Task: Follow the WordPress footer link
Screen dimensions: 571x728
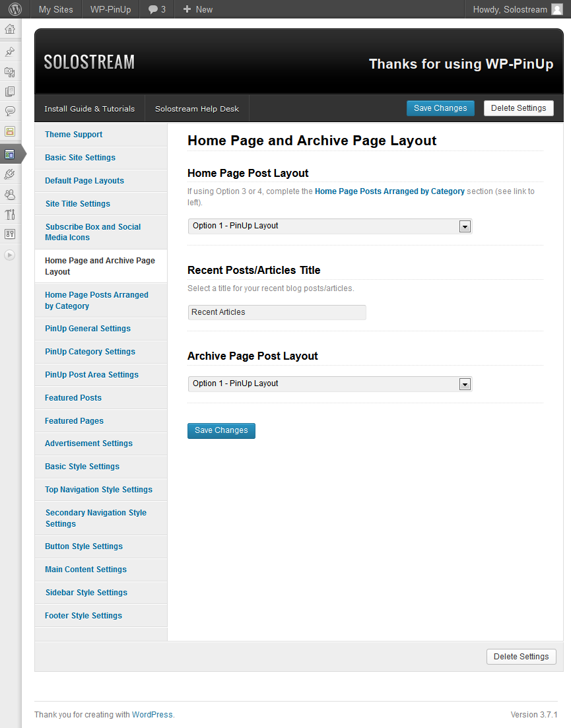Action: pyautogui.click(x=152, y=715)
